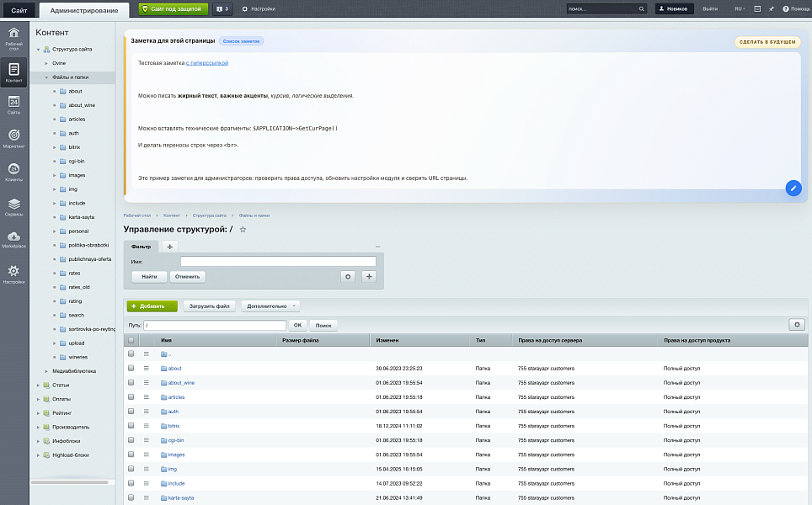
Task: Expand the Ovine tree node
Action: tap(46, 63)
